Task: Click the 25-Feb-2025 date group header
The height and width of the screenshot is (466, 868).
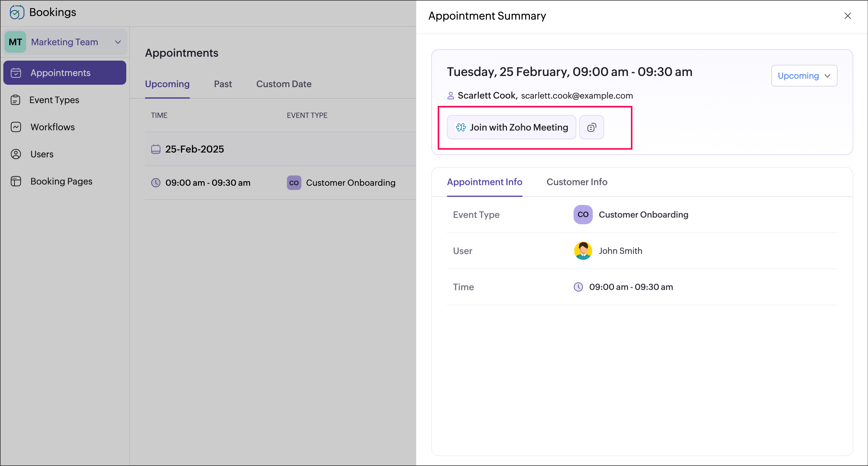Action: pyautogui.click(x=194, y=149)
